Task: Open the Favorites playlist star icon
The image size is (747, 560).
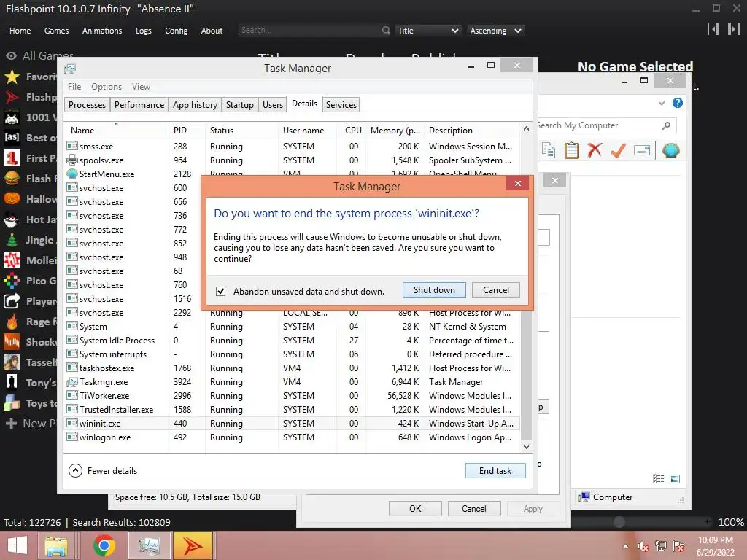Action: pyautogui.click(x=12, y=77)
